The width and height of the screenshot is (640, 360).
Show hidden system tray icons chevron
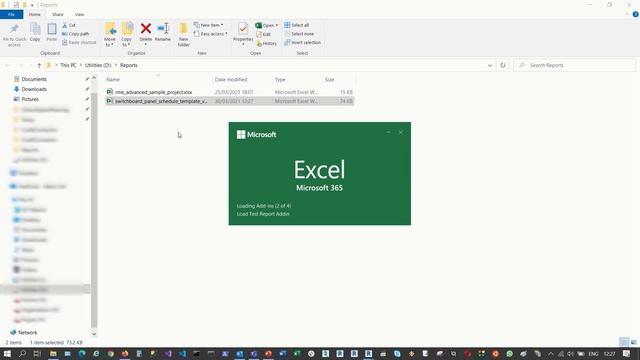click(x=551, y=353)
